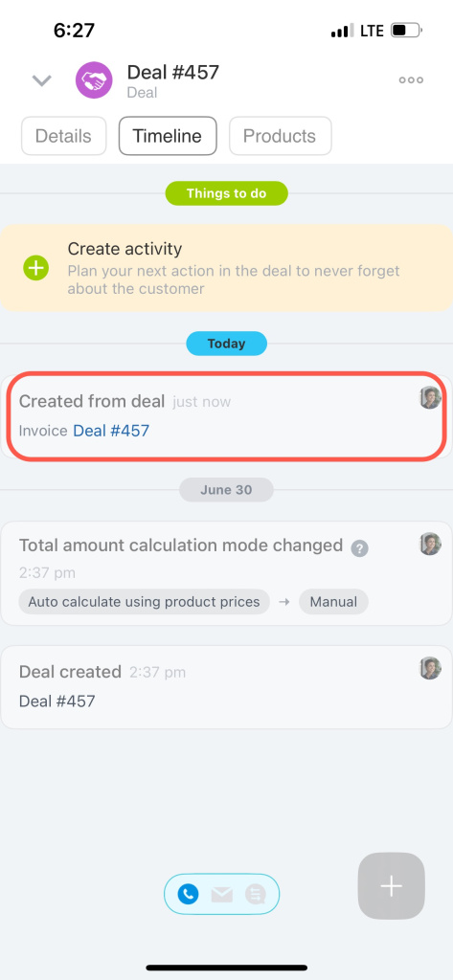The width and height of the screenshot is (453, 980).
Task: Tap the June 30 date marker
Action: pos(226,489)
